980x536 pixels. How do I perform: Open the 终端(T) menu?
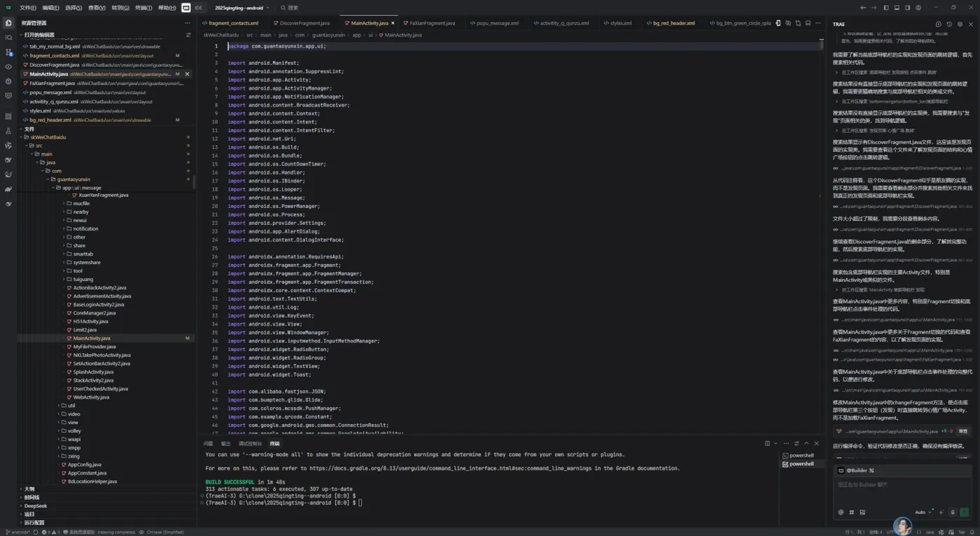pos(143,8)
